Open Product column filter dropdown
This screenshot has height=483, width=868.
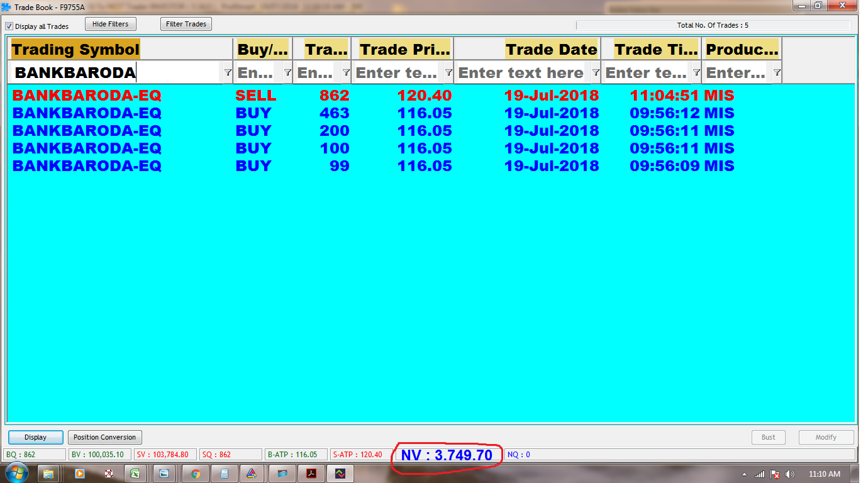(777, 72)
